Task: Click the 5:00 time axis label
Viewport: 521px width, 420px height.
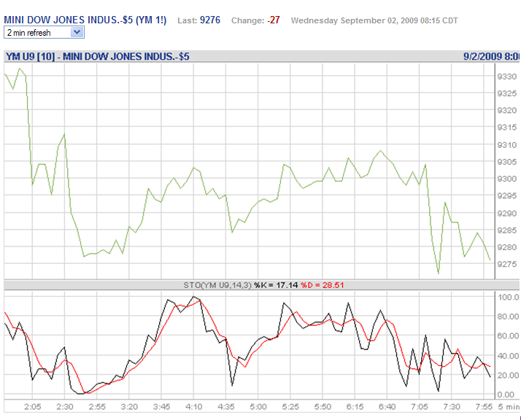Action: [x=258, y=407]
